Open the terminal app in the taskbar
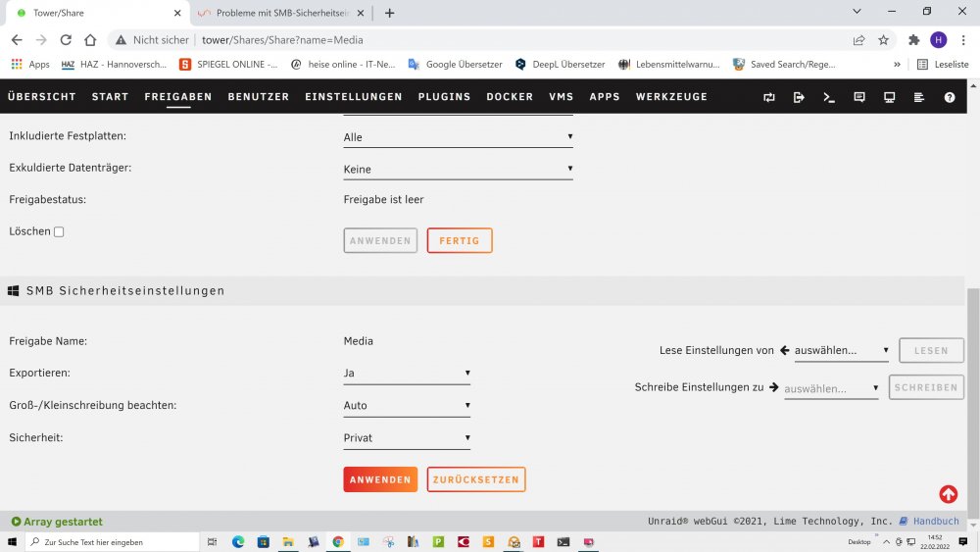The height and width of the screenshot is (552, 980). pos(563,542)
